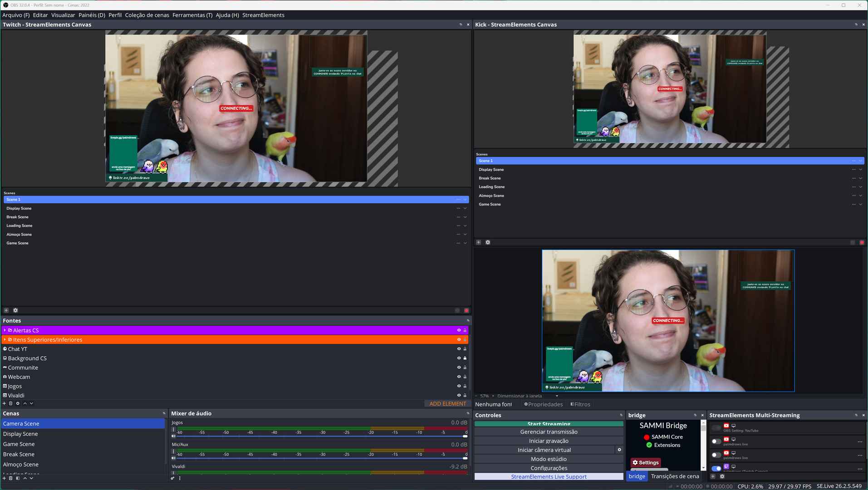Open the Ferramentas menu
868x490 pixels.
click(192, 15)
